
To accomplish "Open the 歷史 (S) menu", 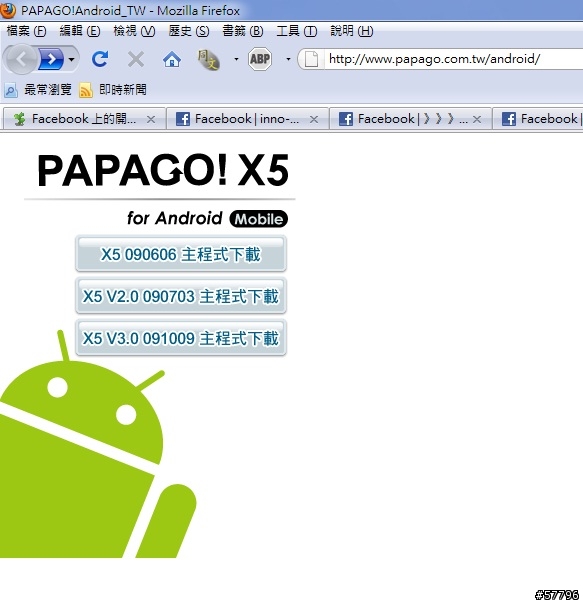I will click(189, 31).
